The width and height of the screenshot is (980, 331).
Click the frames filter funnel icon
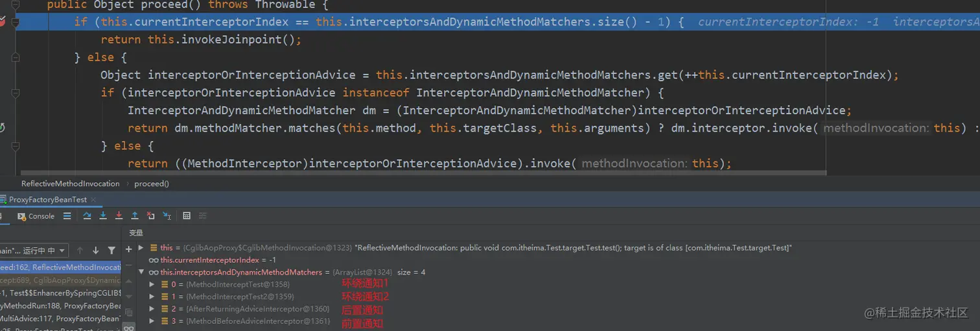click(x=111, y=251)
